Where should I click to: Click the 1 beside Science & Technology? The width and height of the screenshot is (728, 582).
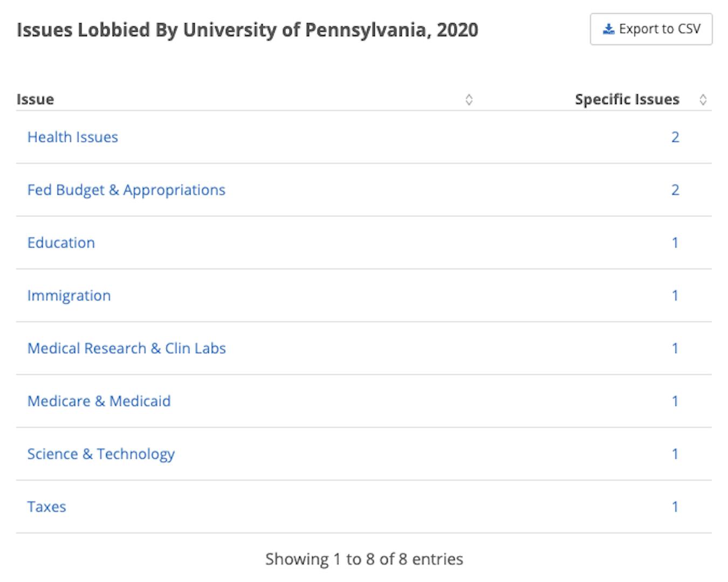click(675, 454)
